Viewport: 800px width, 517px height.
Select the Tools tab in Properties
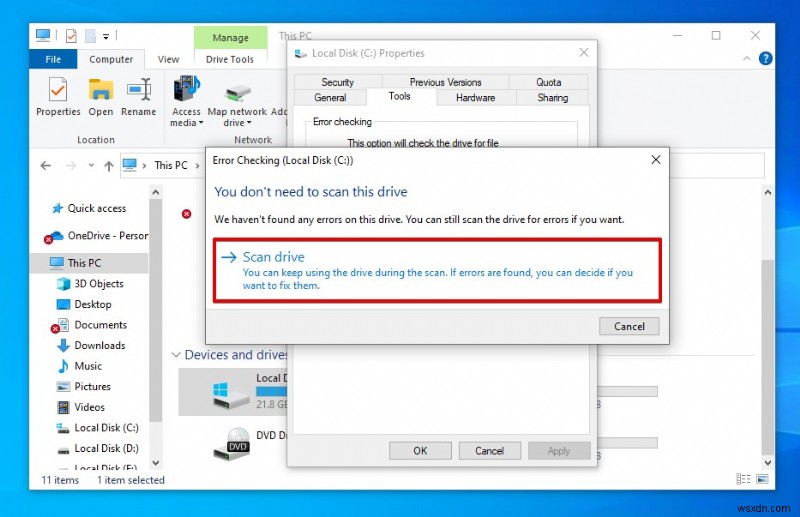pyautogui.click(x=399, y=96)
